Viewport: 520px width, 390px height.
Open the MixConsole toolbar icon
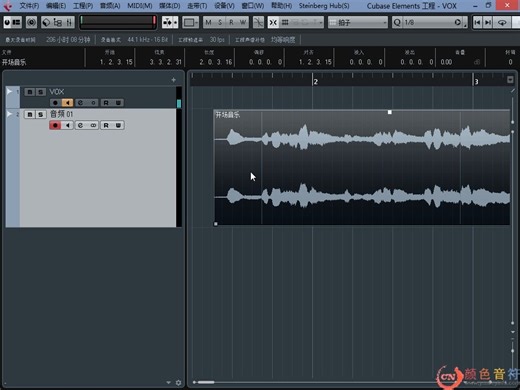[69, 22]
